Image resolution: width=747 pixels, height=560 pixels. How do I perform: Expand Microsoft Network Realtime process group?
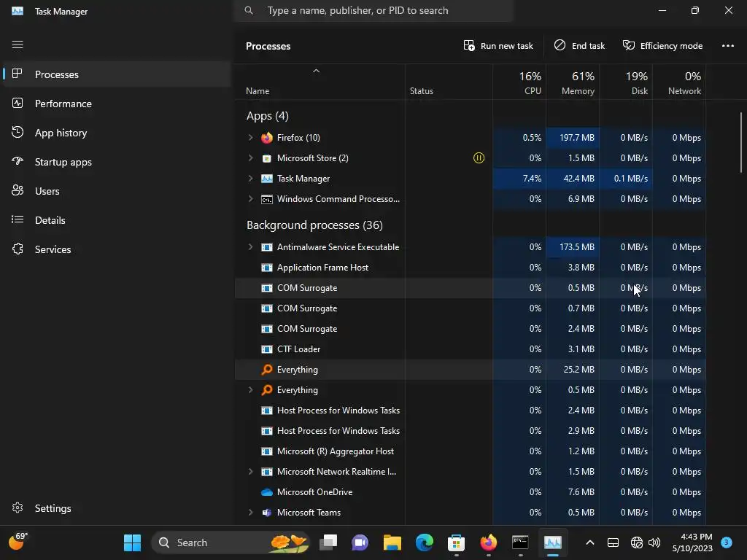click(251, 472)
